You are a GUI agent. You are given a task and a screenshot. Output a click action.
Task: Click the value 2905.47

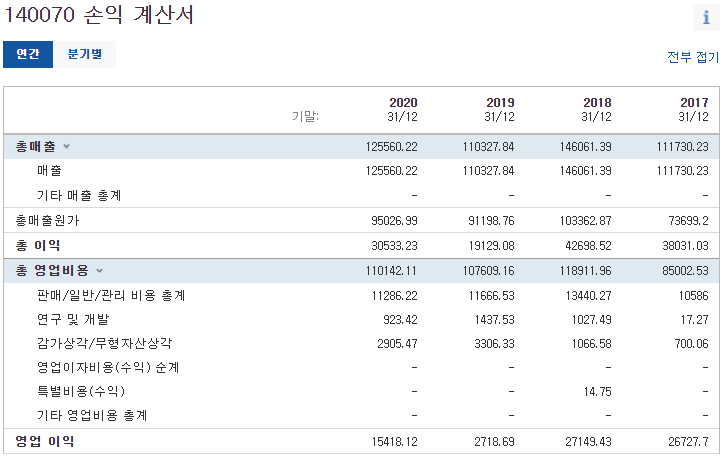(x=397, y=344)
